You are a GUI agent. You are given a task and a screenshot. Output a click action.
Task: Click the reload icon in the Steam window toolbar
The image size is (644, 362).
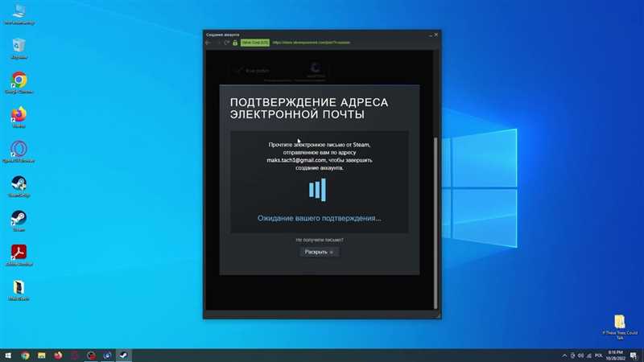click(x=226, y=43)
